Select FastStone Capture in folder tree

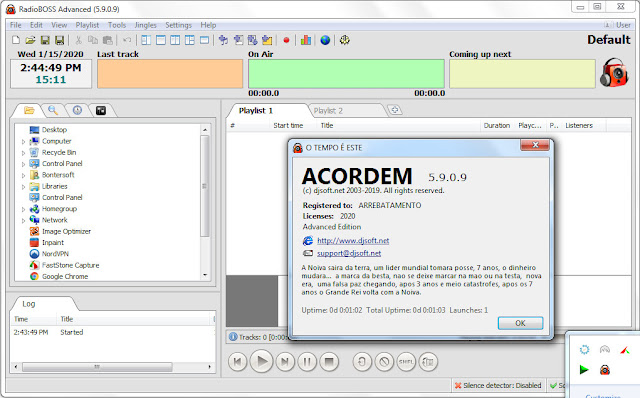[x=71, y=265]
